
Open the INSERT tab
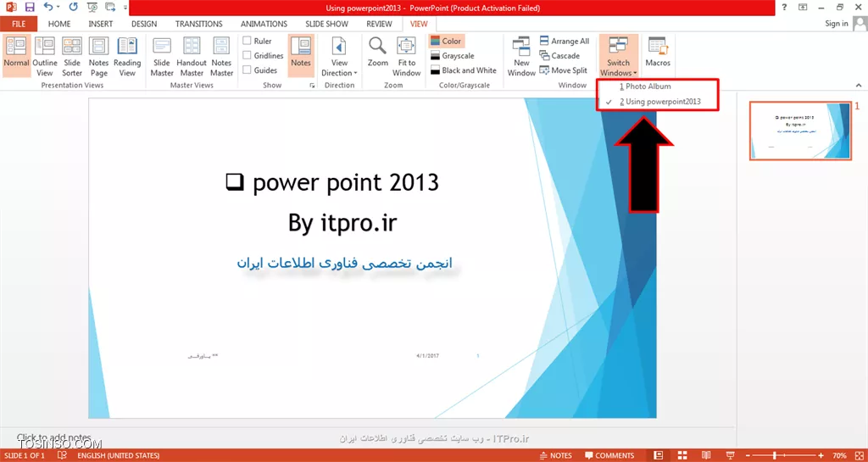click(100, 24)
